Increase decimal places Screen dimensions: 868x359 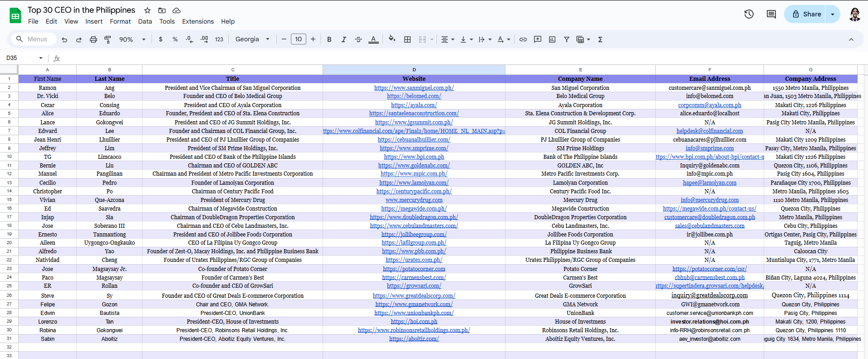click(204, 39)
